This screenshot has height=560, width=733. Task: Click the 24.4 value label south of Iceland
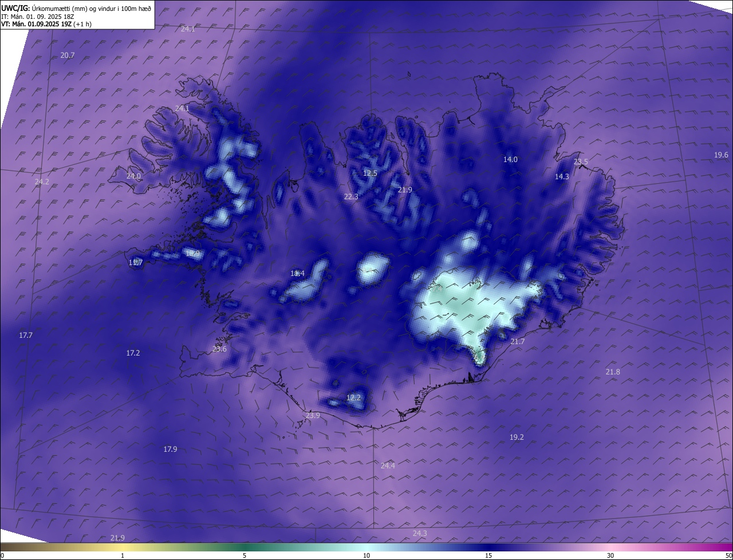coord(388,466)
